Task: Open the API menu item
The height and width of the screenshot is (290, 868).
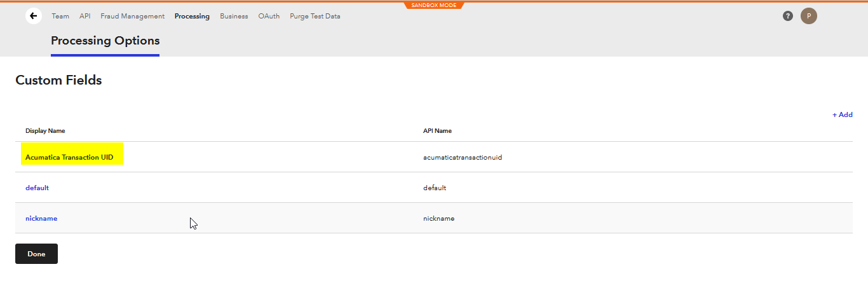Action: click(85, 16)
